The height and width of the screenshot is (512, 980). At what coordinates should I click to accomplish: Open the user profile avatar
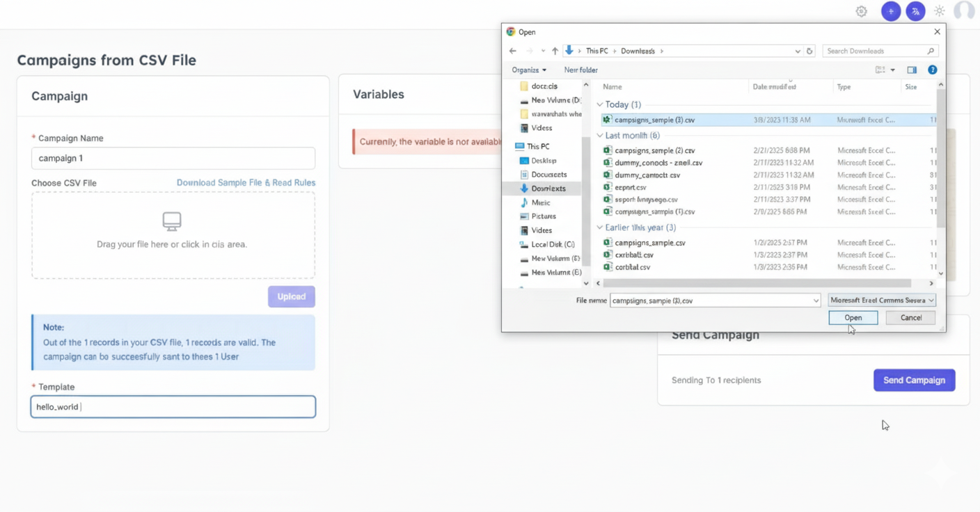tap(964, 11)
